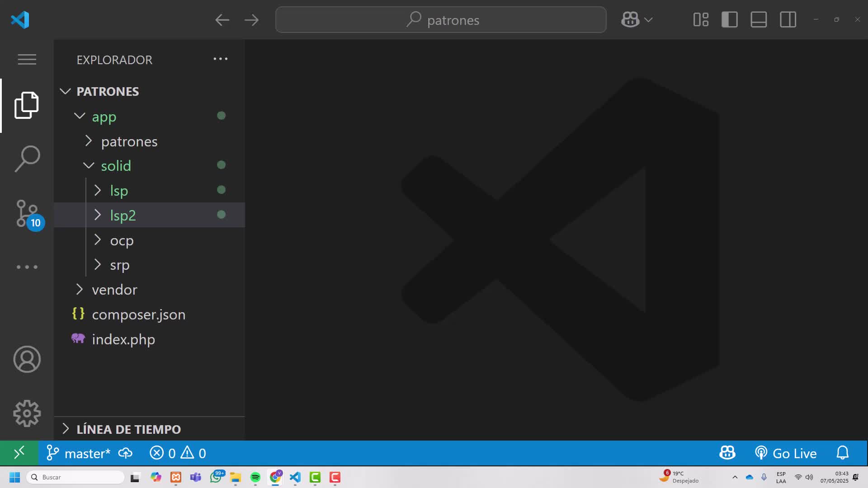This screenshot has width=868, height=488.
Task: Open Copilot app from the taskbar
Action: (156, 477)
